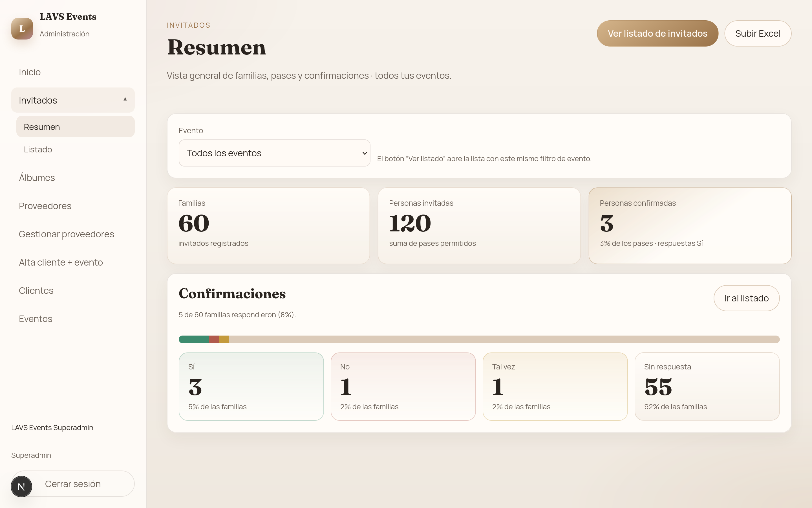Viewport: 812px width, 508px height.
Task: Click Ver listado de invitados button
Action: pyautogui.click(x=657, y=33)
